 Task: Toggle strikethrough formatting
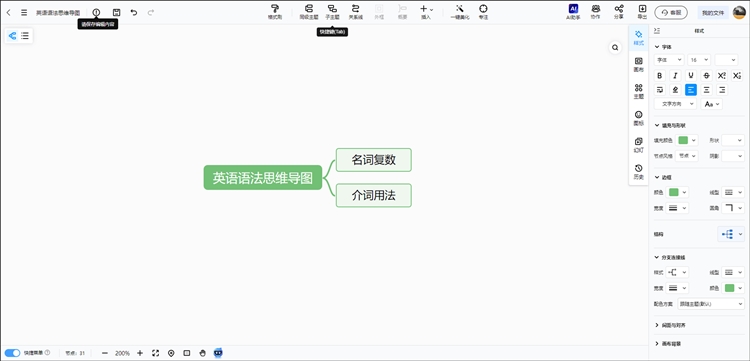pos(706,76)
